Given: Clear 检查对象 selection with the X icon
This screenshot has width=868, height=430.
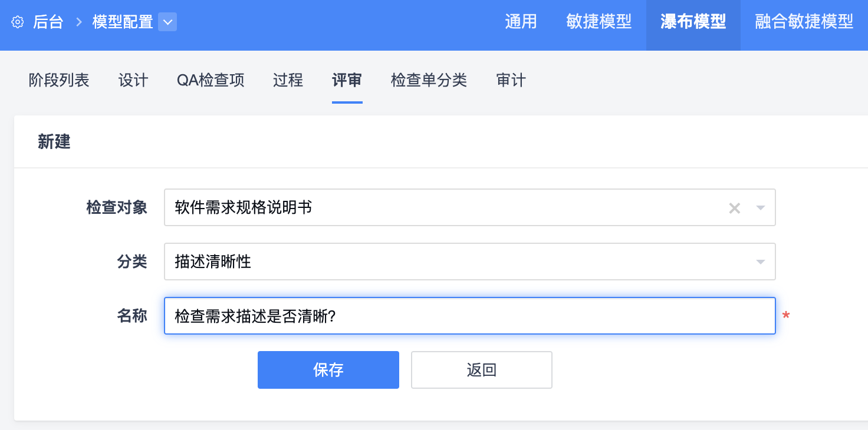Looking at the screenshot, I should [734, 208].
